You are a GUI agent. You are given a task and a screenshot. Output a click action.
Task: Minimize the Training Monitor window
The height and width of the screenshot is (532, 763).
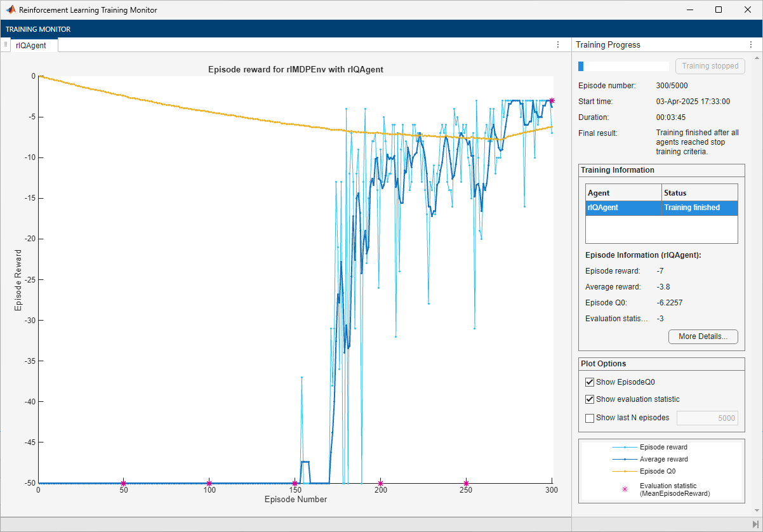tap(689, 10)
